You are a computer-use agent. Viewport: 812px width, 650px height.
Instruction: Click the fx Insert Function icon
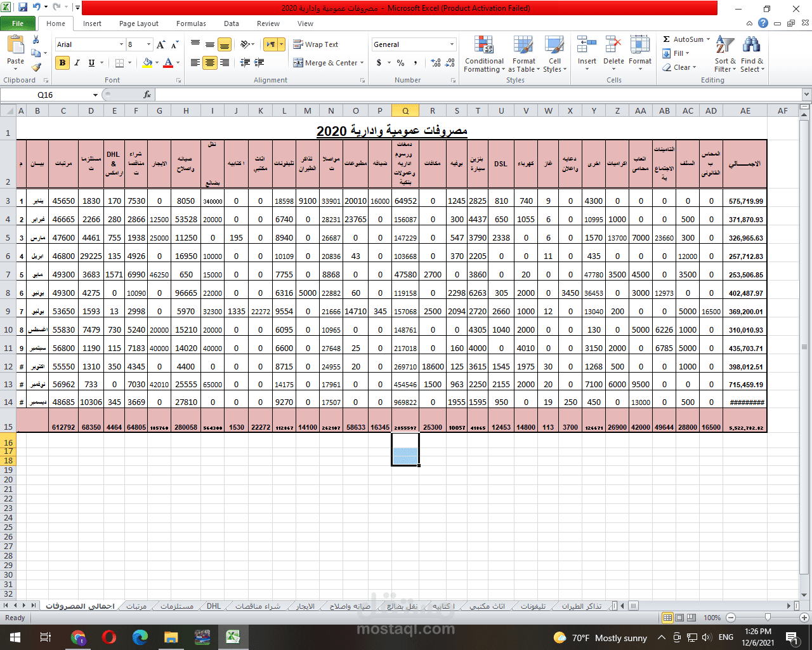[147, 95]
